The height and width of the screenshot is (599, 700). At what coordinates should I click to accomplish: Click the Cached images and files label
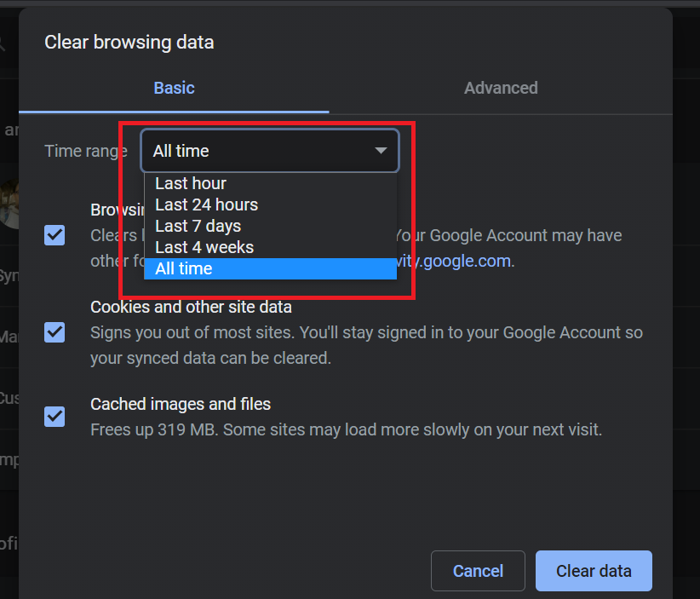coord(181,404)
